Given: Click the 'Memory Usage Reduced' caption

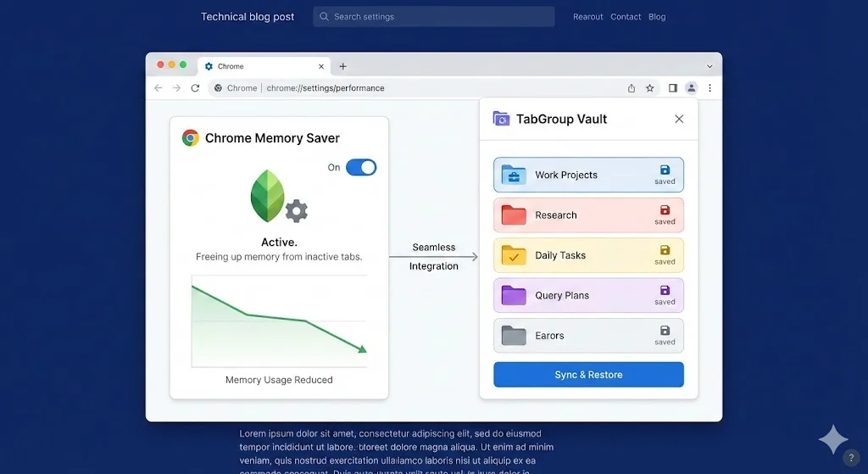Looking at the screenshot, I should tap(279, 380).
